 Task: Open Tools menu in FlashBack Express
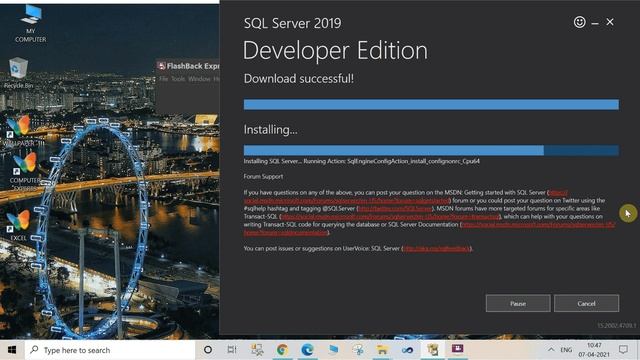tap(178, 79)
